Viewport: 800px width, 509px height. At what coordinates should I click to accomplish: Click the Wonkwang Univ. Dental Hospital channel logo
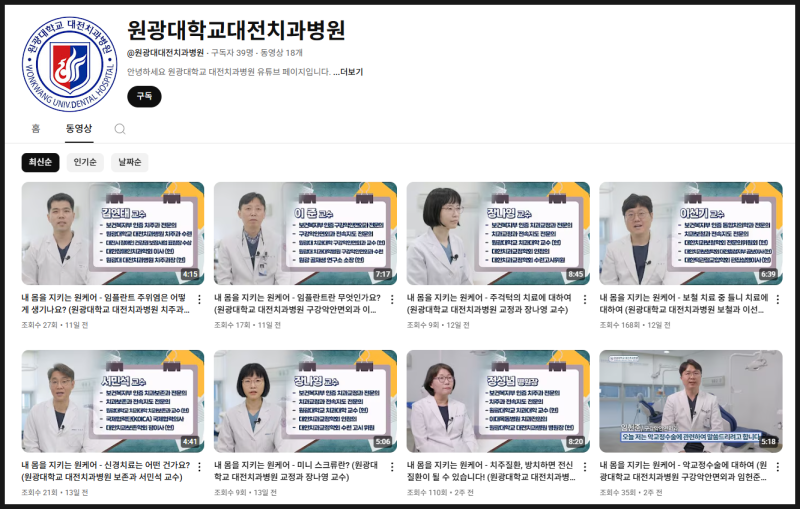pyautogui.click(x=69, y=64)
